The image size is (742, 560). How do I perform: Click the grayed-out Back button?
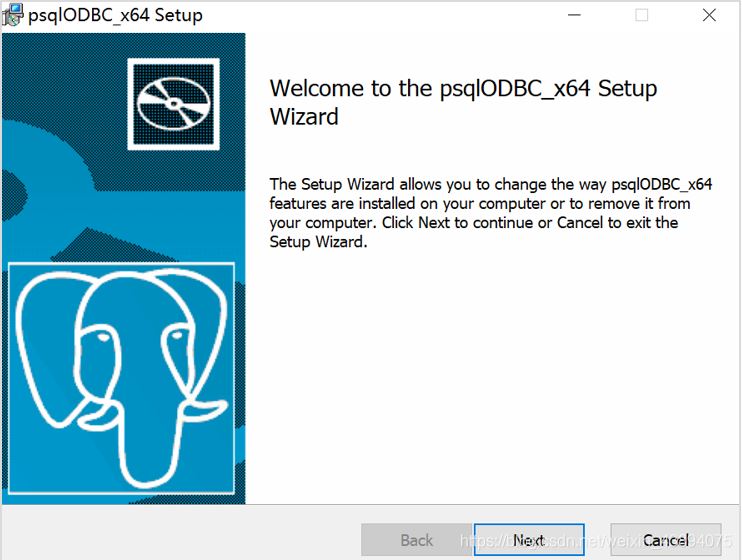416,540
